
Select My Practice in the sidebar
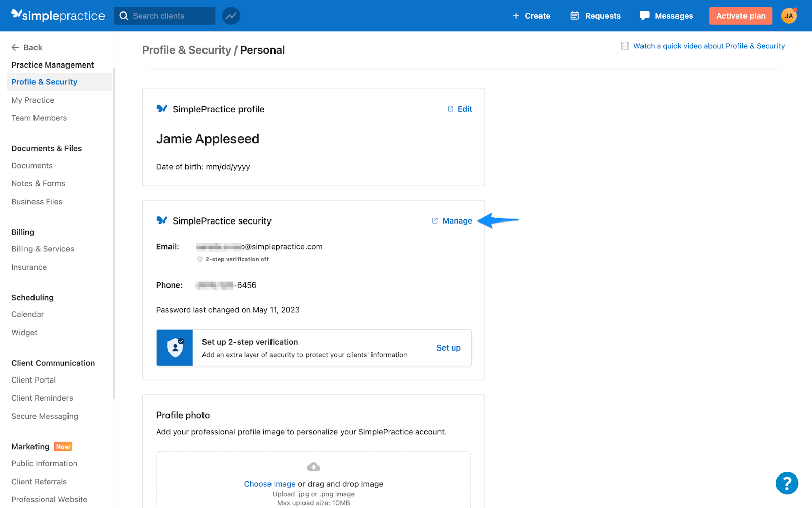tap(32, 100)
